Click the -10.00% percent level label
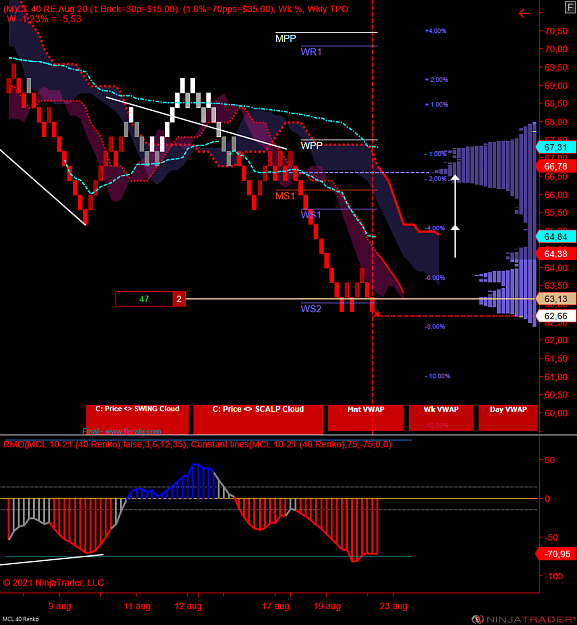The width and height of the screenshot is (577, 625). point(437,376)
